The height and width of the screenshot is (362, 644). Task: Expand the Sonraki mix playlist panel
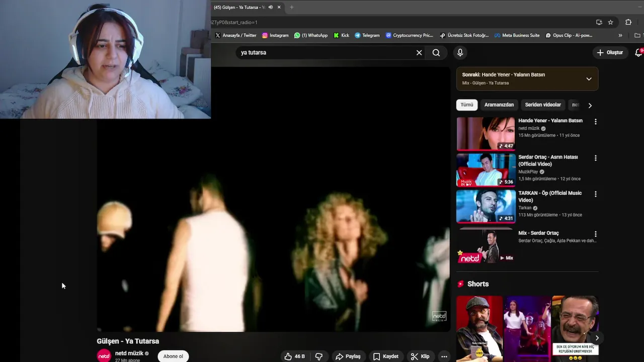point(589,79)
